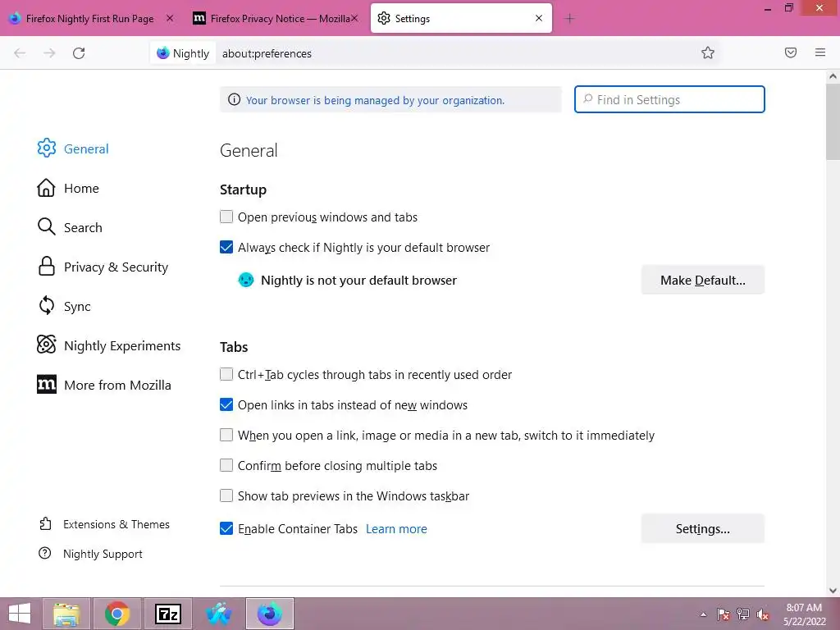Click the info icon in managed browser notice
840x630 pixels.
click(x=234, y=99)
